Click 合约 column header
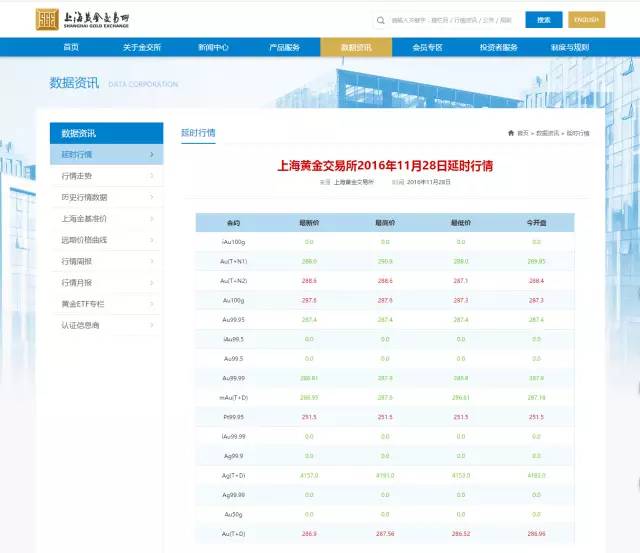The height and width of the screenshot is (553, 640). tap(233, 223)
